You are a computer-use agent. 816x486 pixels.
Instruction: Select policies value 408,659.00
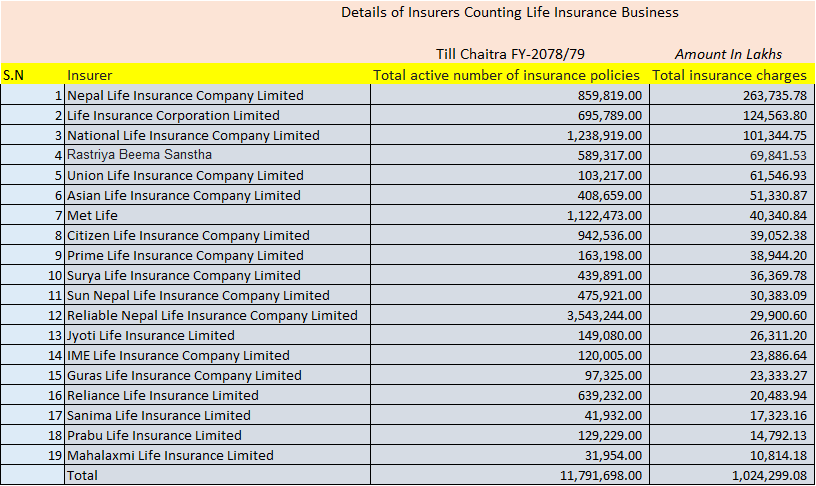(610, 196)
